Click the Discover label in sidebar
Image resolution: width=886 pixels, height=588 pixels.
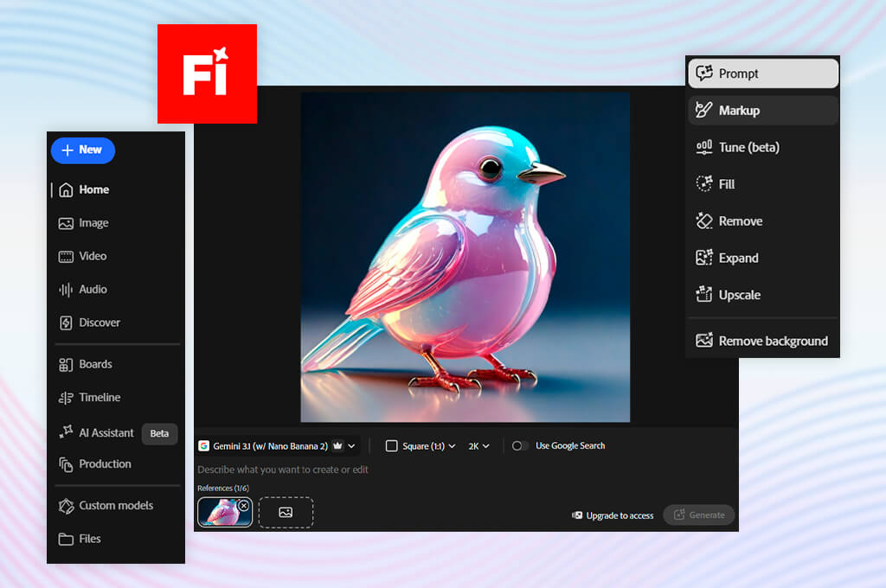point(100,323)
